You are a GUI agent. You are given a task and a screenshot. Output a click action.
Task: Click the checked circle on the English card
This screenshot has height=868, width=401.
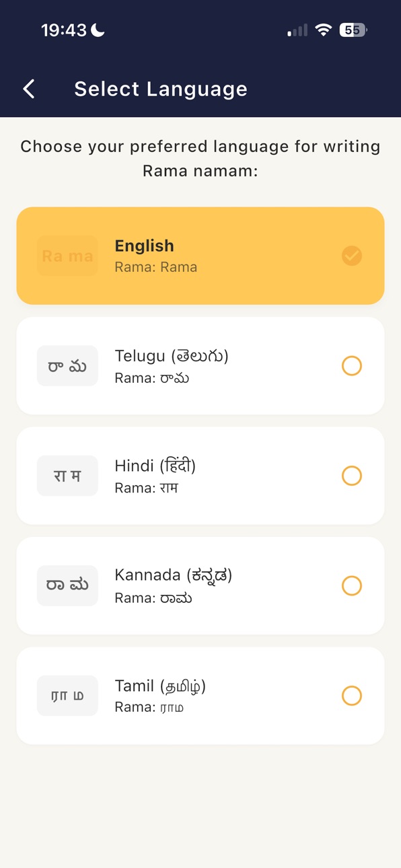coord(352,256)
